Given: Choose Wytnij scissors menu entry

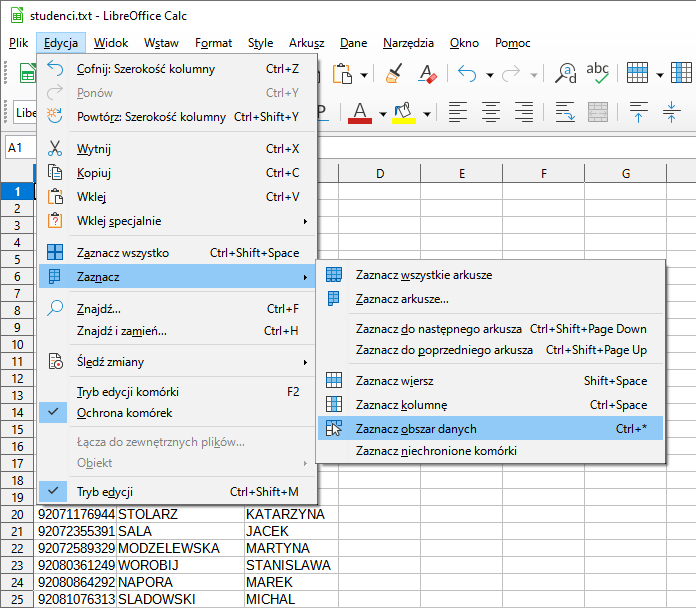Looking at the screenshot, I should (x=178, y=149).
